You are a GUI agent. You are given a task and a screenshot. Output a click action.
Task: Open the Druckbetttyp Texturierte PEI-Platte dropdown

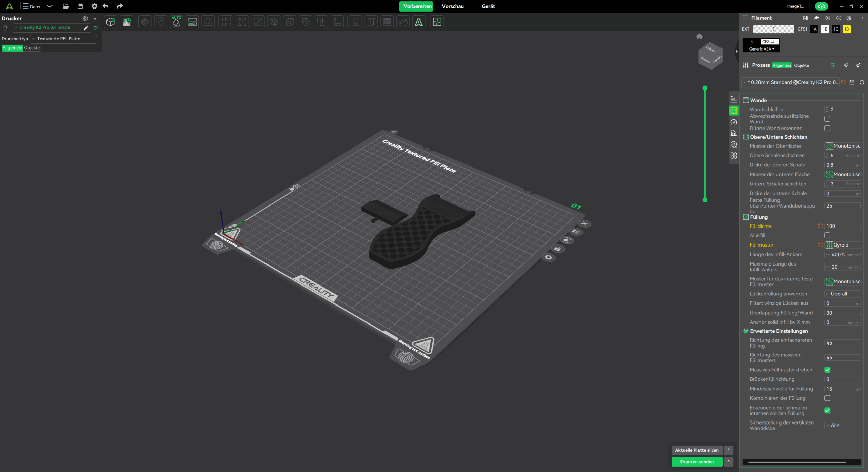63,39
